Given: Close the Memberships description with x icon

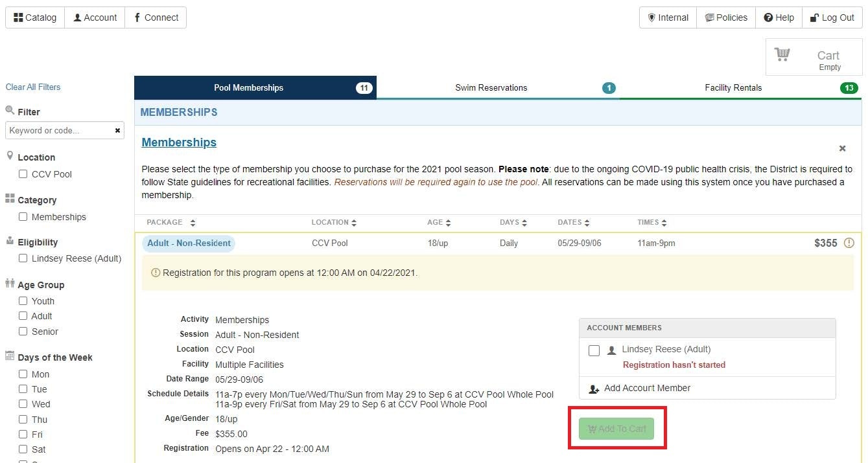Looking at the screenshot, I should click(x=842, y=148).
